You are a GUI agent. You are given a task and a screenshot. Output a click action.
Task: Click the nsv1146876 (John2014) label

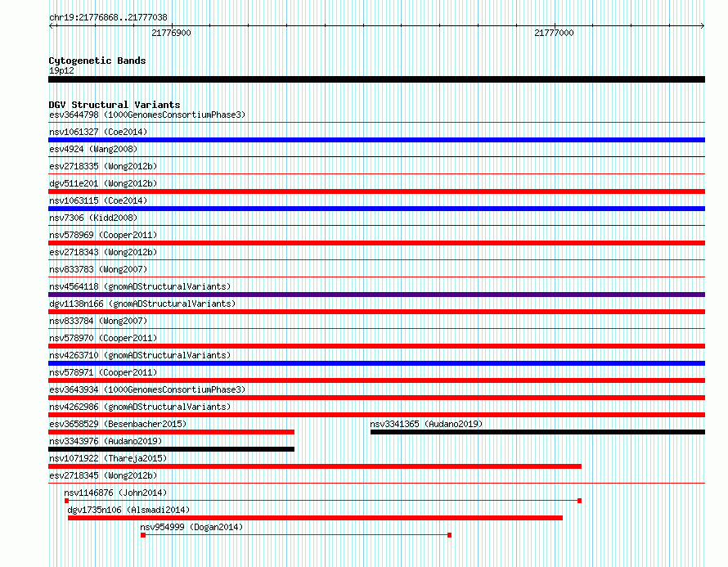tap(115, 493)
